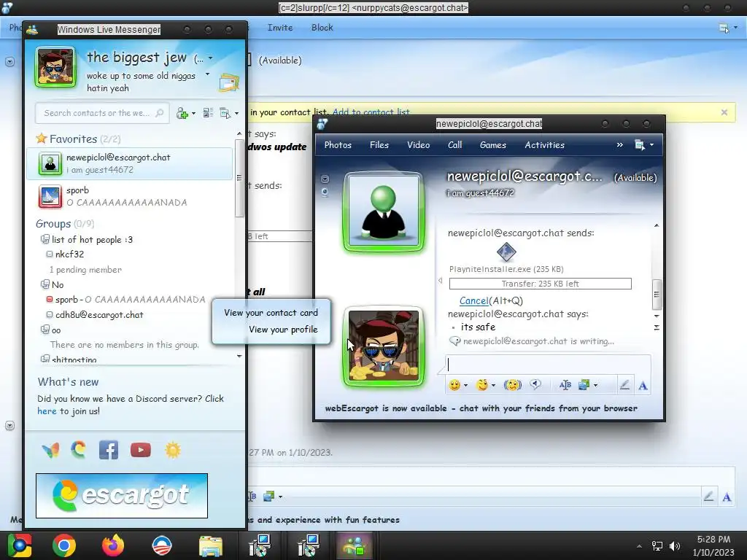Select newepiclol@escargot.chat in Favorites
This screenshot has width=747, height=560.
130,163
